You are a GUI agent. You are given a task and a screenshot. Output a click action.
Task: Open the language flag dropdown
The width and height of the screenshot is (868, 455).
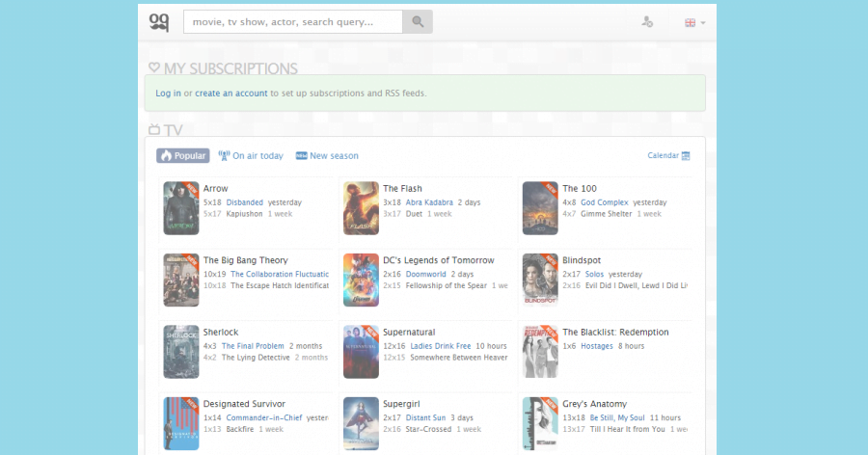(694, 23)
